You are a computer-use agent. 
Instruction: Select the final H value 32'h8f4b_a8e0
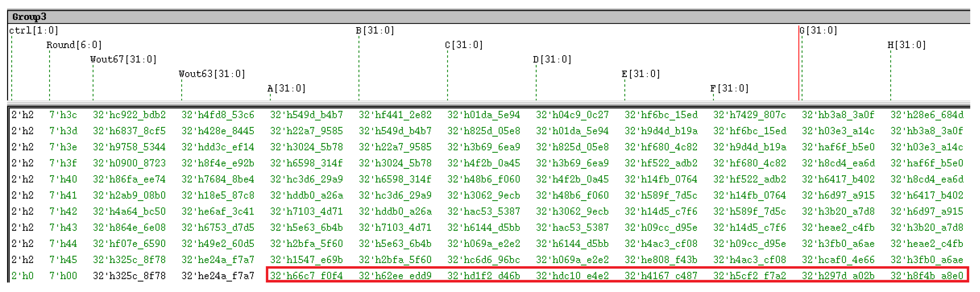tap(927, 276)
